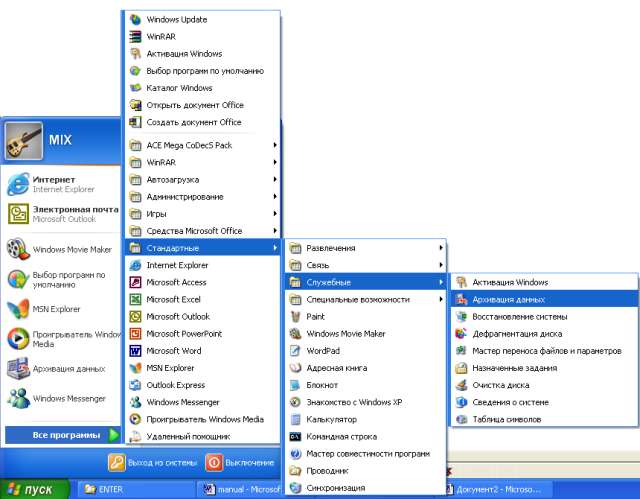Click the Очистка диска icon

461,385
